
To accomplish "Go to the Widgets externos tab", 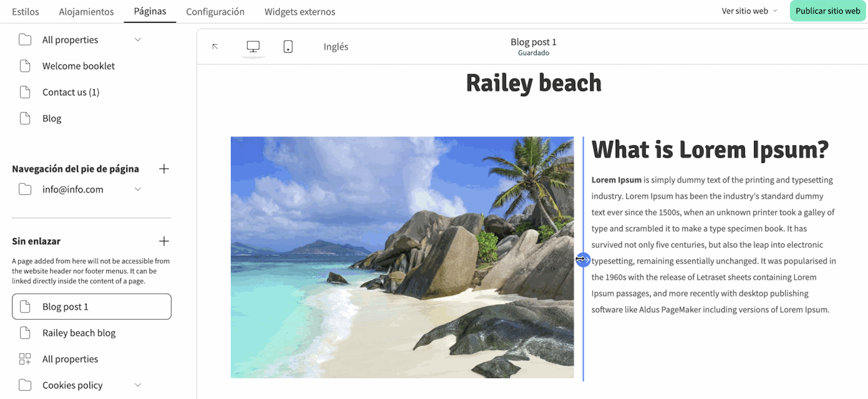I will point(300,12).
